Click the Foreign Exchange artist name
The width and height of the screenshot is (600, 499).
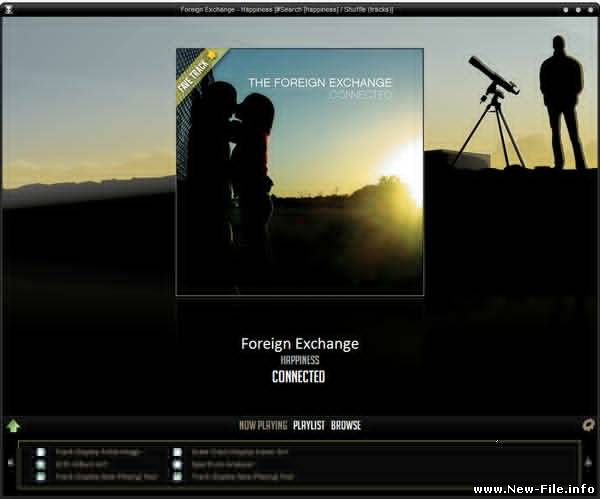(x=299, y=344)
